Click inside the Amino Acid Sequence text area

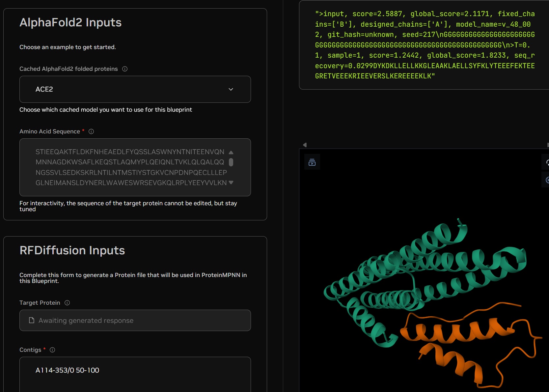point(130,167)
